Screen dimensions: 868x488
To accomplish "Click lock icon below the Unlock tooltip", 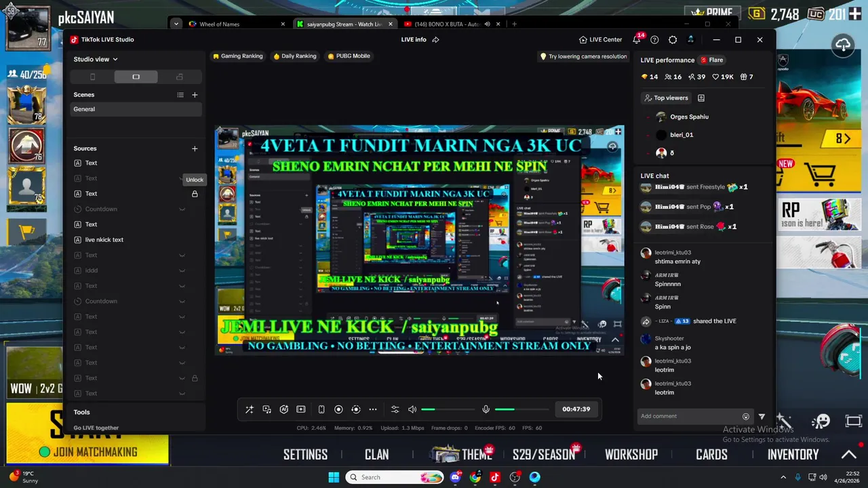I will 195,194.
